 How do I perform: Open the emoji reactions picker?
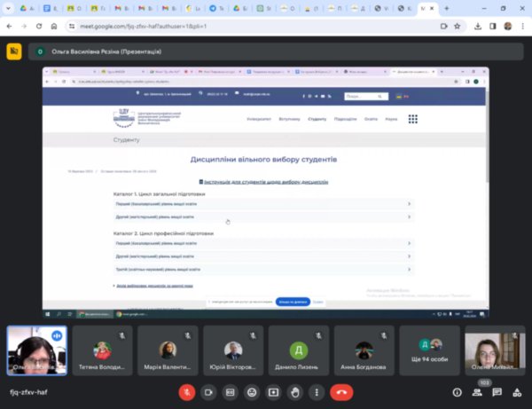click(252, 391)
